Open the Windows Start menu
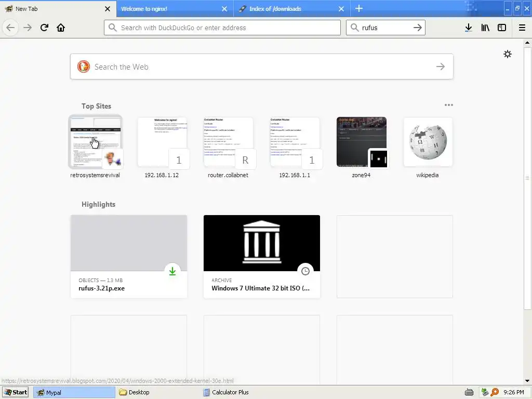This screenshot has height=399, width=532. (x=16, y=392)
